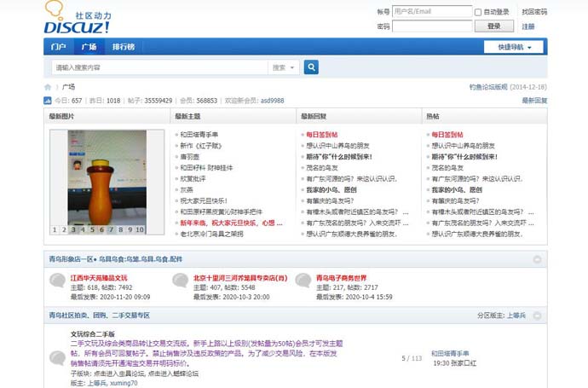The width and height of the screenshot is (588, 388).
Task: Click speech bubble icon beside 江西华天苑臻品文玩
Action: 57,281
